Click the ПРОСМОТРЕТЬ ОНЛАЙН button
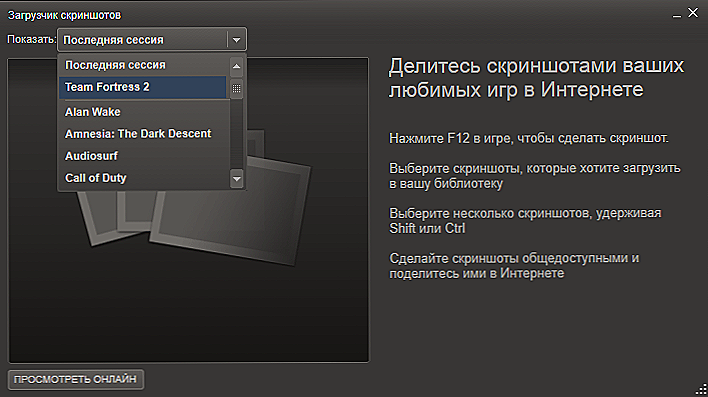The height and width of the screenshot is (397, 708). click(75, 379)
